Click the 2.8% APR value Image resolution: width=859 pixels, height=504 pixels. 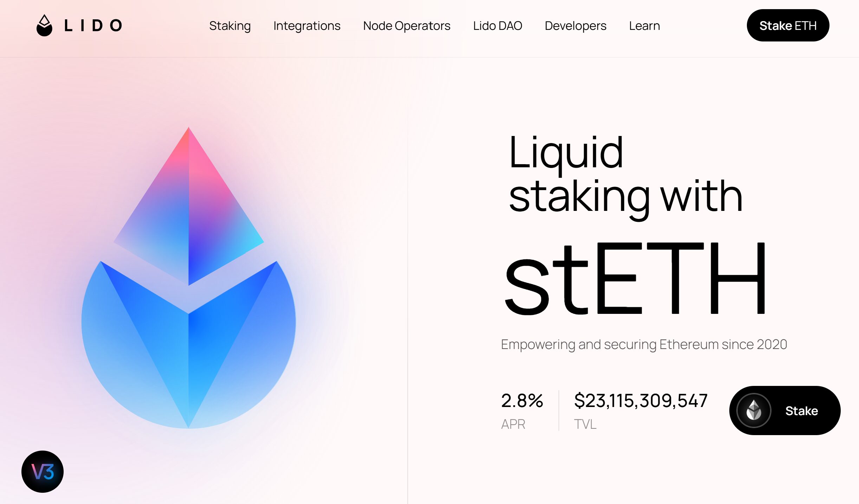(522, 400)
